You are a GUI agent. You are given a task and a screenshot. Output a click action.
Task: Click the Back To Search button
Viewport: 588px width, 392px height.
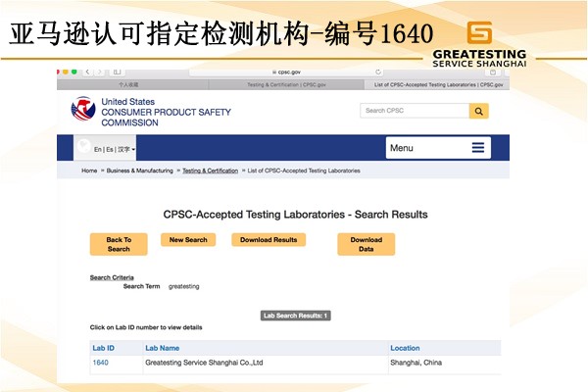pos(119,244)
